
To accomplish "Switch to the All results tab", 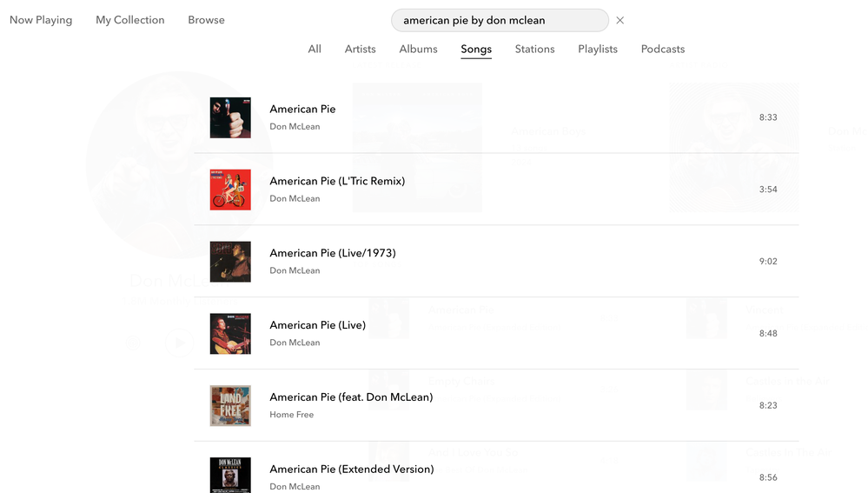I will pos(315,50).
